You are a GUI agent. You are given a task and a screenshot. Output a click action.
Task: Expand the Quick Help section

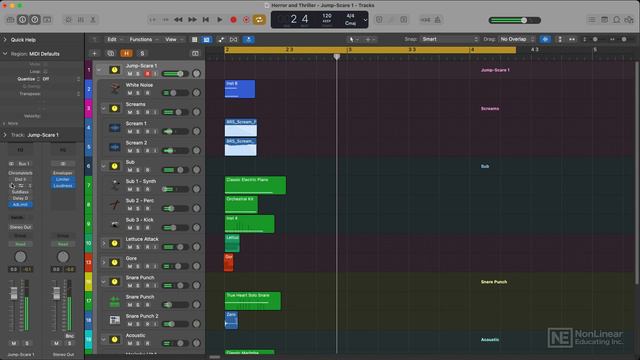(x=5, y=40)
